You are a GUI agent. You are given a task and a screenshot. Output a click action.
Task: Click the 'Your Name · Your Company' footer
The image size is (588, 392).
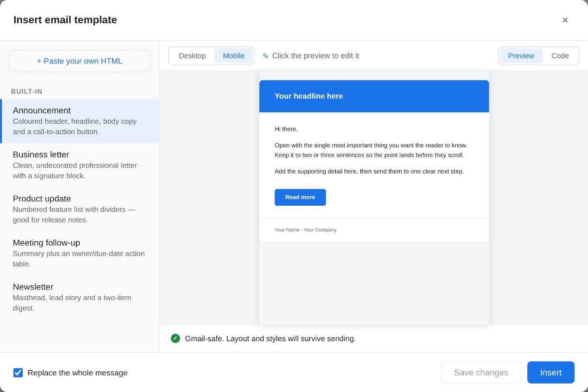[x=305, y=230]
